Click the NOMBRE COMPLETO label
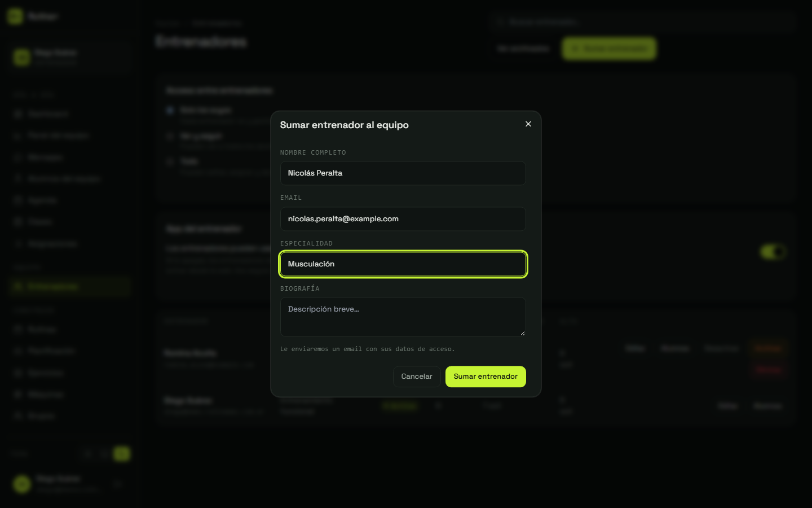The image size is (812, 508). click(x=313, y=152)
